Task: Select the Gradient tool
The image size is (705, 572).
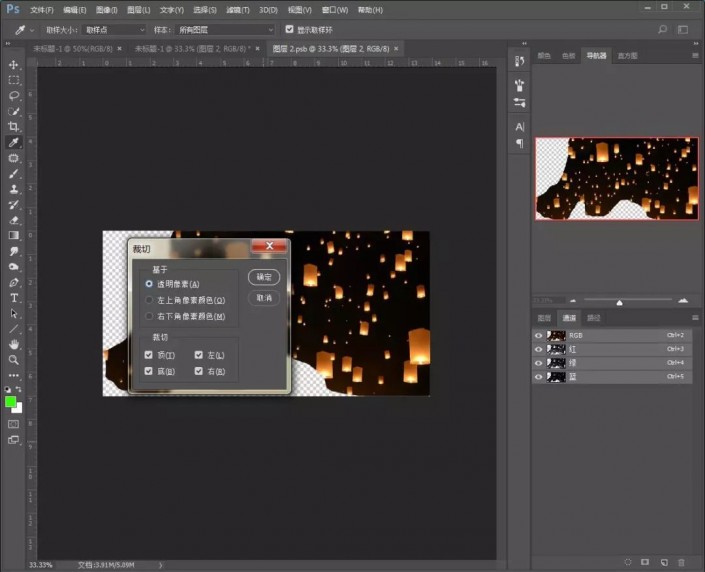Action: (x=13, y=235)
